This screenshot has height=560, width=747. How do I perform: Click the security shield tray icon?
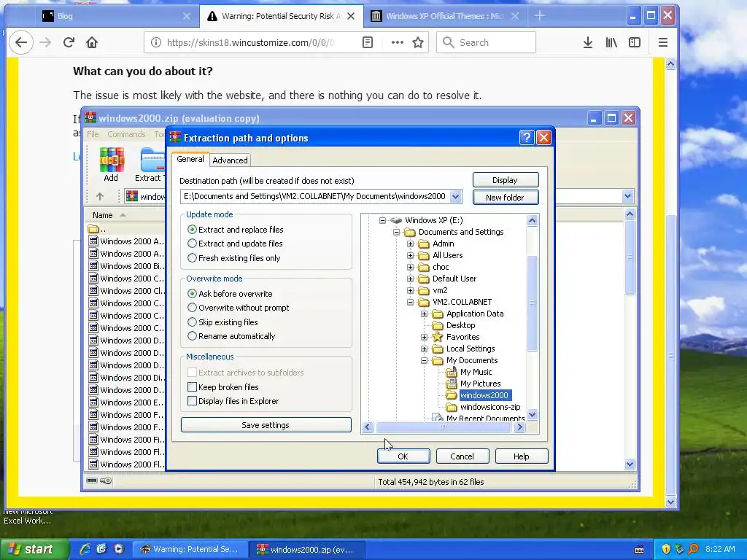[666, 549]
